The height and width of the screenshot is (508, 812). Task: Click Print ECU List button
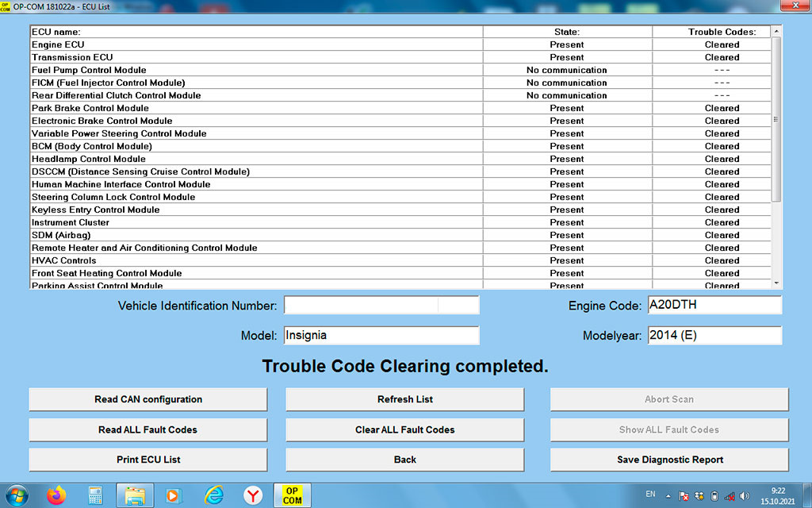tap(148, 460)
